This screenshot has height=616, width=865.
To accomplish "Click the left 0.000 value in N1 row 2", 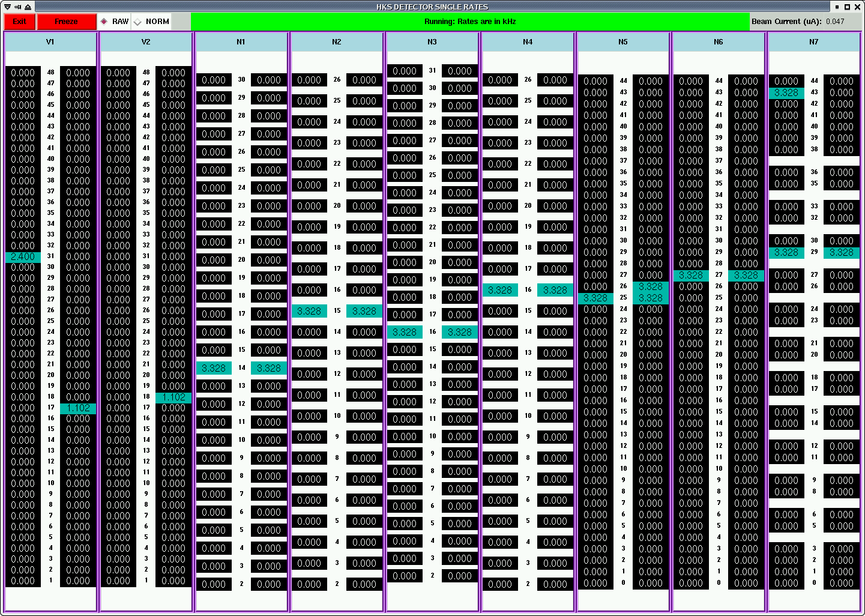I will click(214, 584).
